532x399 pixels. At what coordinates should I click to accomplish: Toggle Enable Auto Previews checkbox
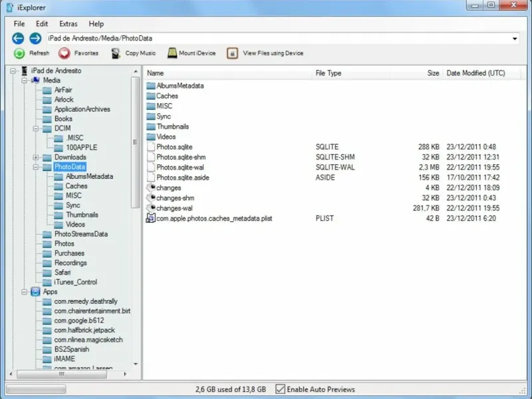click(280, 389)
